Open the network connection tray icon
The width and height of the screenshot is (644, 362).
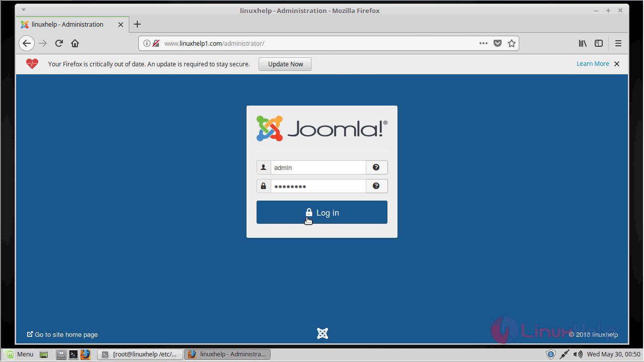pos(565,354)
